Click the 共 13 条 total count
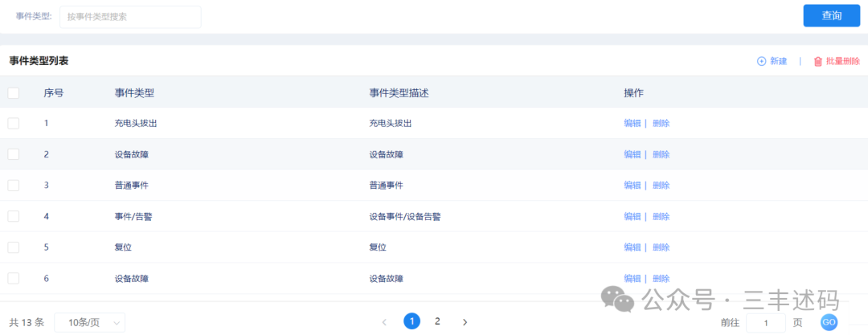Screen dimensions: 868x335 [x=27, y=322]
